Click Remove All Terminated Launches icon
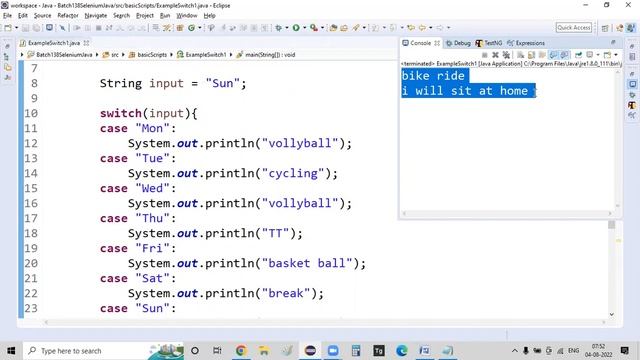This screenshot has width=640, height=360. tap(506, 55)
